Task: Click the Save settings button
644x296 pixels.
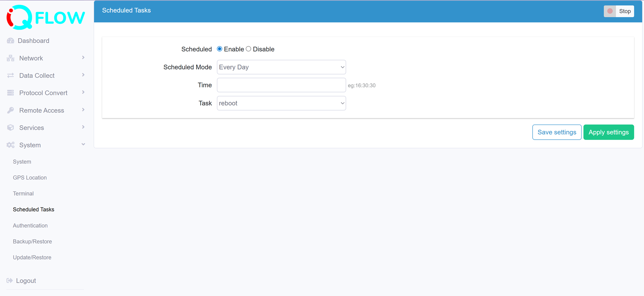Action: point(557,132)
